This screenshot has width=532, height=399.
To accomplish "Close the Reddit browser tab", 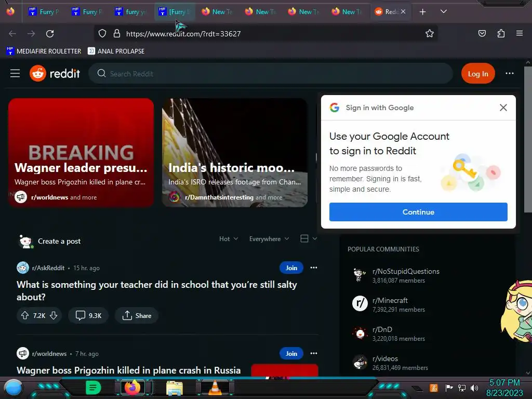I will click(403, 12).
